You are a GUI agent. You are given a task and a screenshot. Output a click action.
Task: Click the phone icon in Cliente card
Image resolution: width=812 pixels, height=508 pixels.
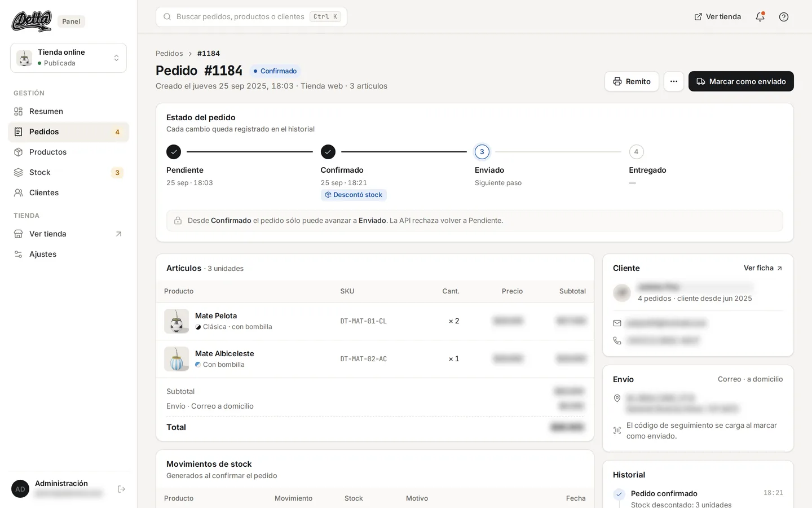point(617,341)
